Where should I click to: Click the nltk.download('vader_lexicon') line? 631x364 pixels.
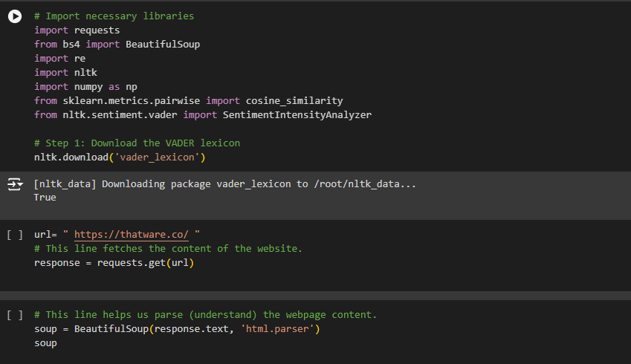pos(120,157)
